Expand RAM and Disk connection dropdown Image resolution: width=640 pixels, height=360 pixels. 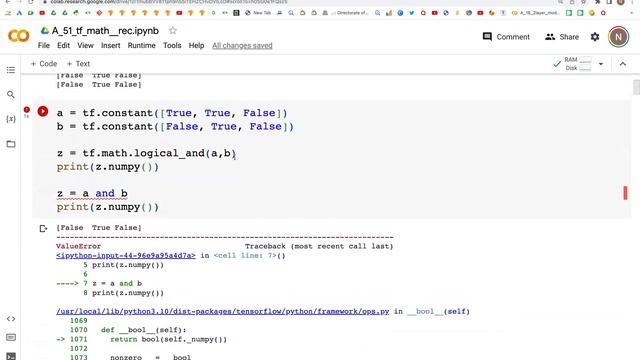coord(601,64)
